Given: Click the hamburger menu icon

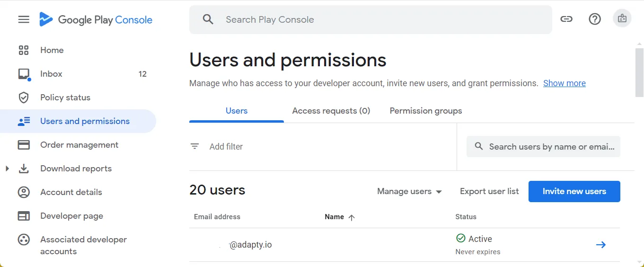Looking at the screenshot, I should [x=24, y=19].
